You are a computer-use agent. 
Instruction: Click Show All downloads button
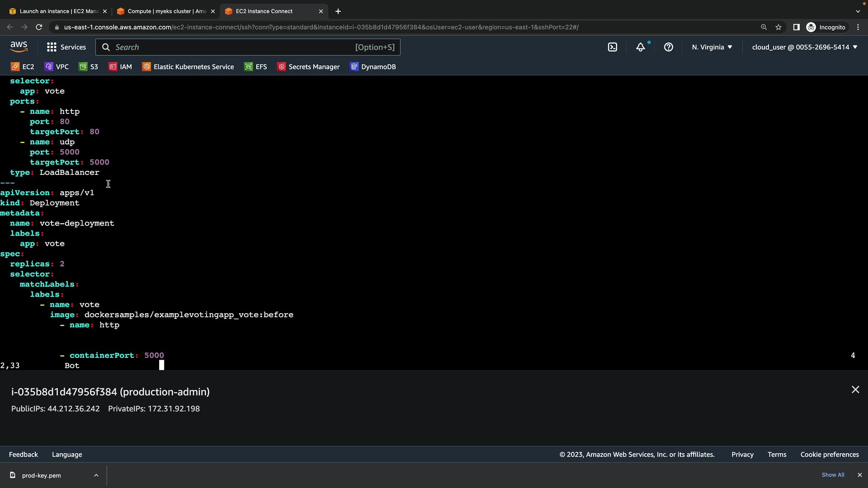pyautogui.click(x=833, y=475)
